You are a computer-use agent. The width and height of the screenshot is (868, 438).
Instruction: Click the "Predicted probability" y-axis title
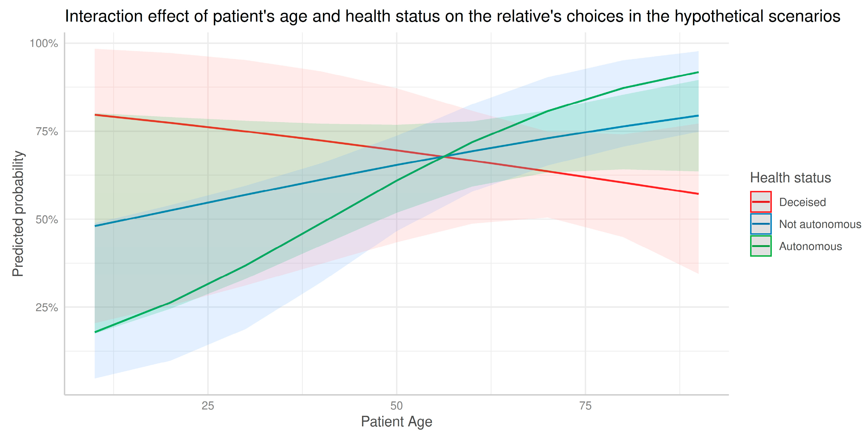coord(18,214)
